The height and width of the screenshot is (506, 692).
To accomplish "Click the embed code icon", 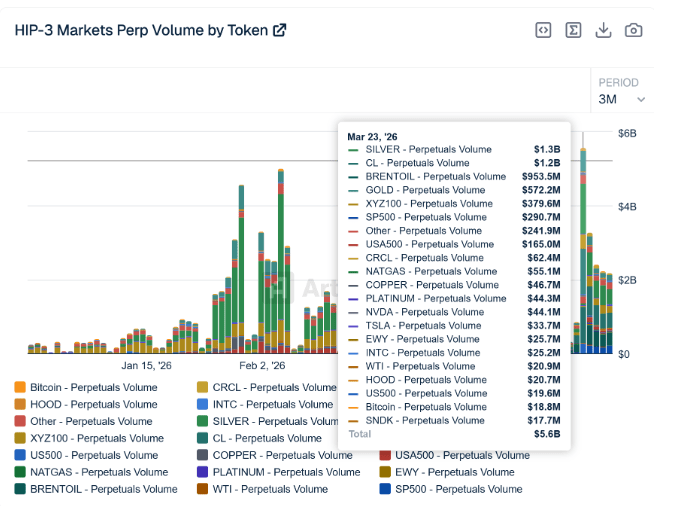I will pyautogui.click(x=542, y=30).
